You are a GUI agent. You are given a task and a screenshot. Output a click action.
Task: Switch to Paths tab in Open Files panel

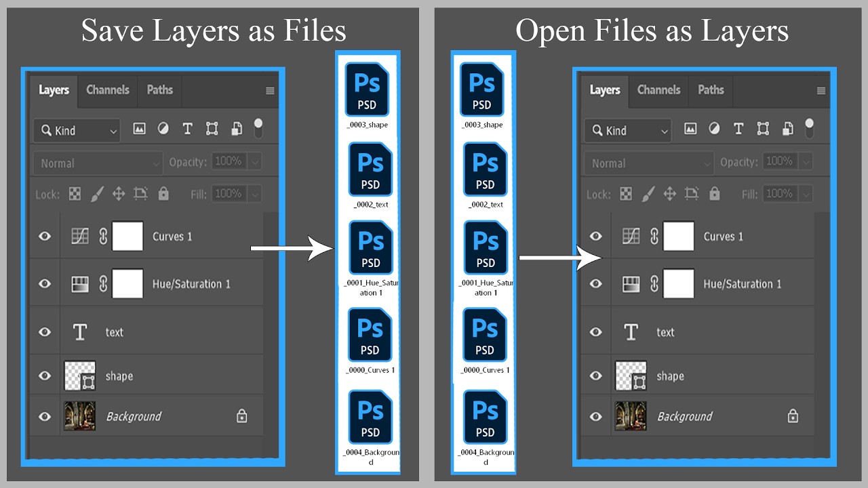(711, 90)
